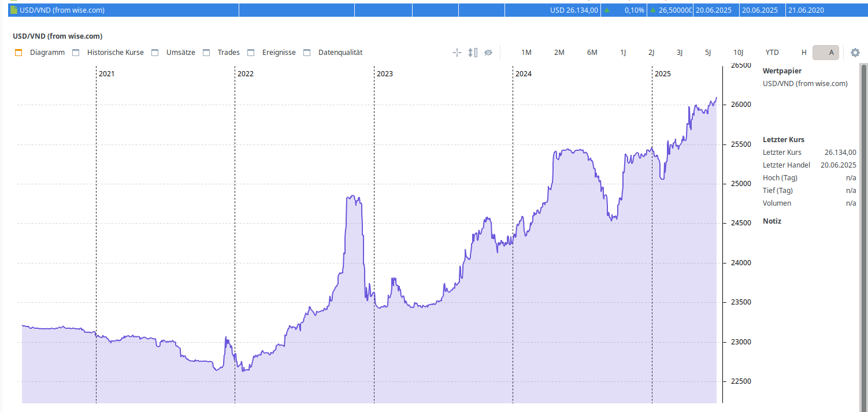Open the Historische Kurse tab

pos(115,53)
